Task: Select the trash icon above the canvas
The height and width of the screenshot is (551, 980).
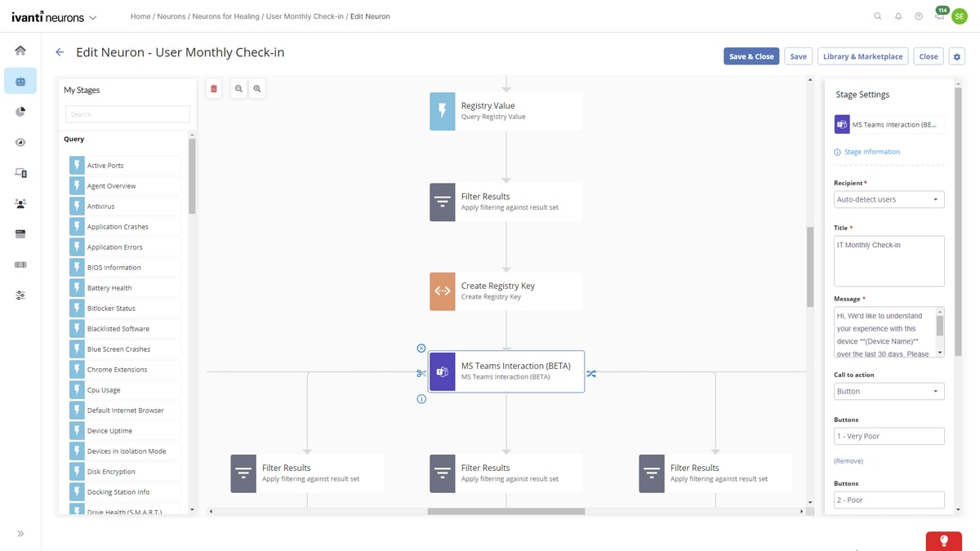Action: point(213,88)
